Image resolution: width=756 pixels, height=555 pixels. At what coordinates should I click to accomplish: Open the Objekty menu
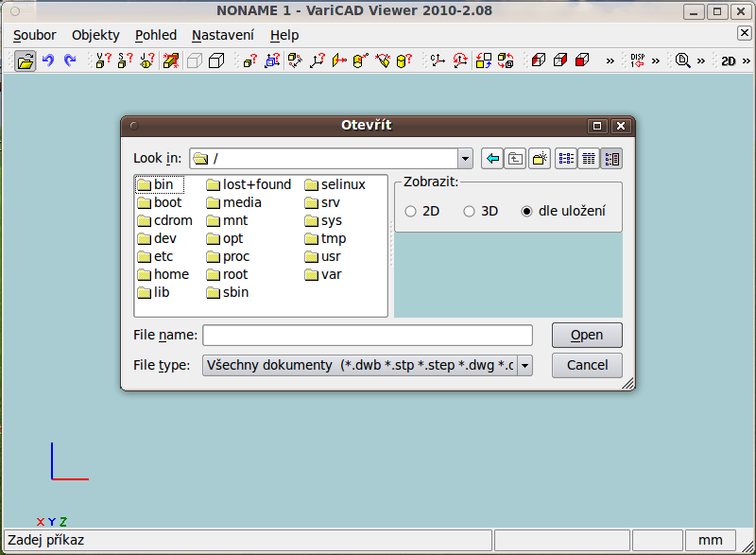tap(95, 35)
